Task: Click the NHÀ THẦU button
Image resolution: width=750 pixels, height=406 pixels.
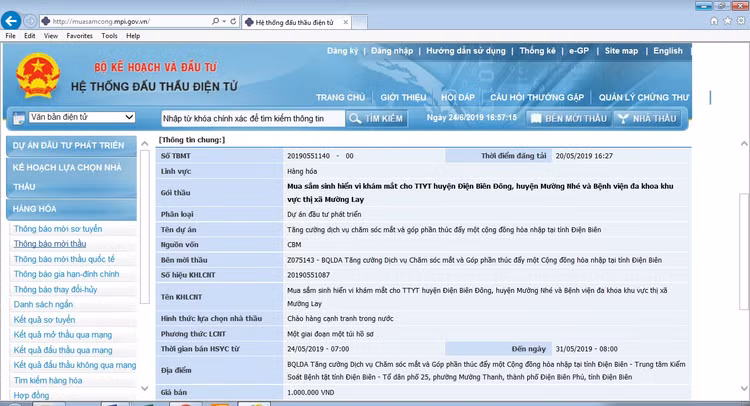Action: (x=646, y=118)
